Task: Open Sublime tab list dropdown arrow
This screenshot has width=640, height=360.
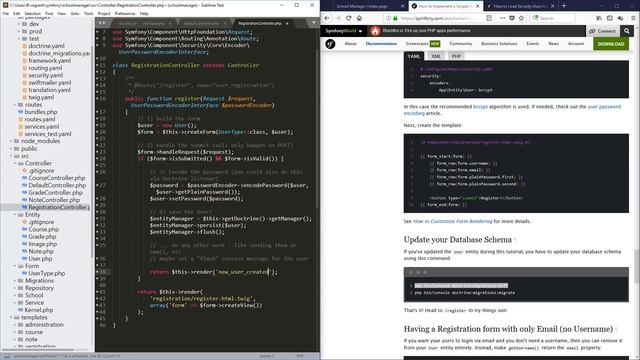Action: 313,23
